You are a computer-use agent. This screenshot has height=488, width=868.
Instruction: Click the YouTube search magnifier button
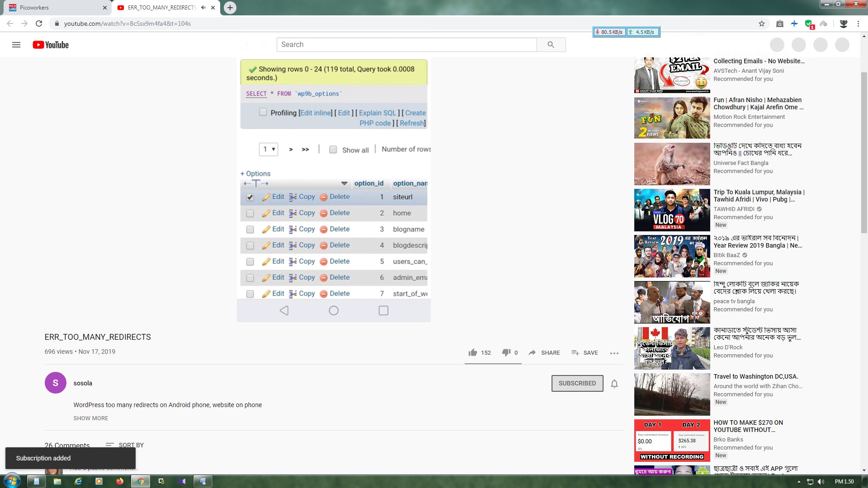click(551, 45)
